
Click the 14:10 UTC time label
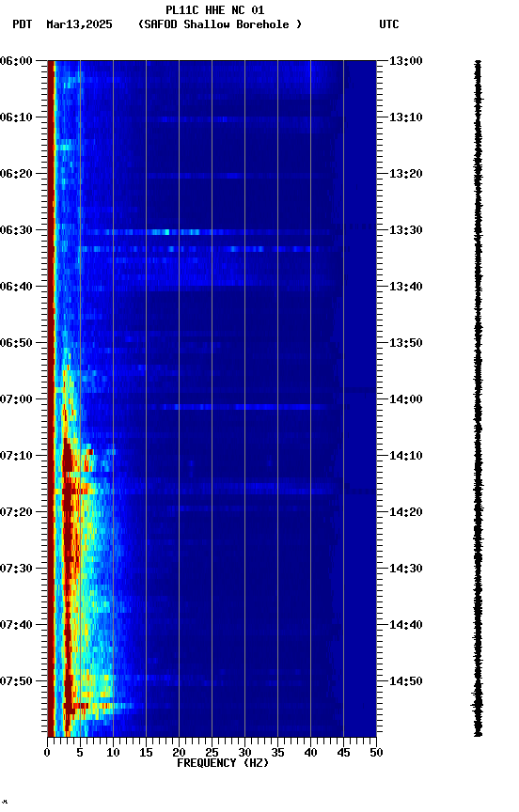pyautogui.click(x=406, y=456)
